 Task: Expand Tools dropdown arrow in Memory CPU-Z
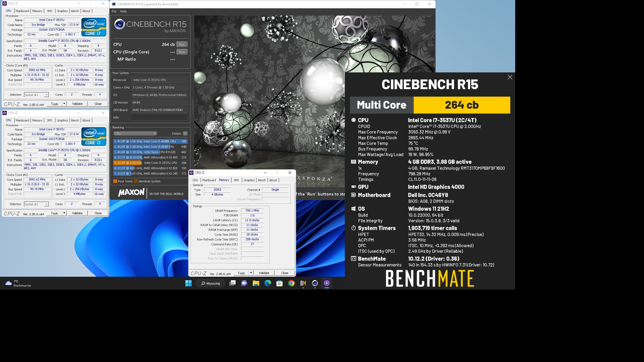tap(251, 273)
